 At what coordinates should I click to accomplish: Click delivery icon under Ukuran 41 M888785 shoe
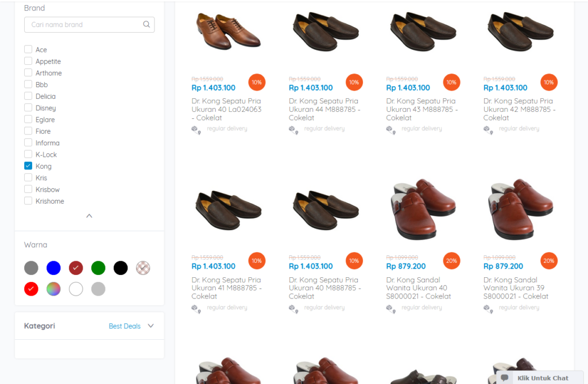coord(196,309)
